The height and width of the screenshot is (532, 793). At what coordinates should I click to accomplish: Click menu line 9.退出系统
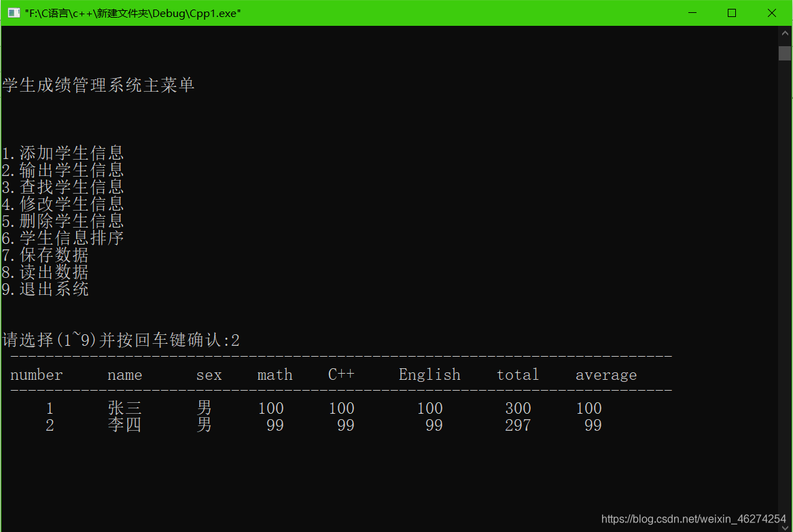point(45,289)
